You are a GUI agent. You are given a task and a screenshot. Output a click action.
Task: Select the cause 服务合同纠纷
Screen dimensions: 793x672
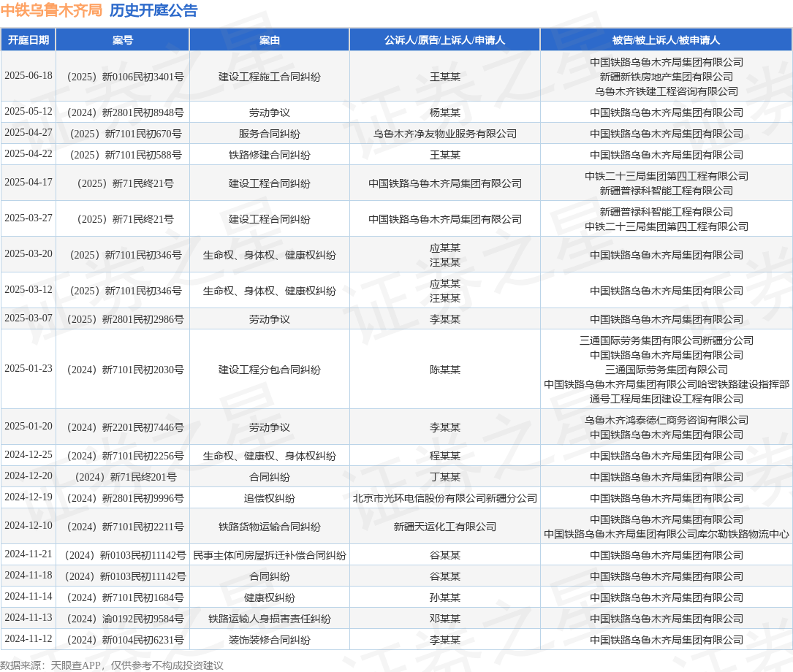[x=270, y=134]
